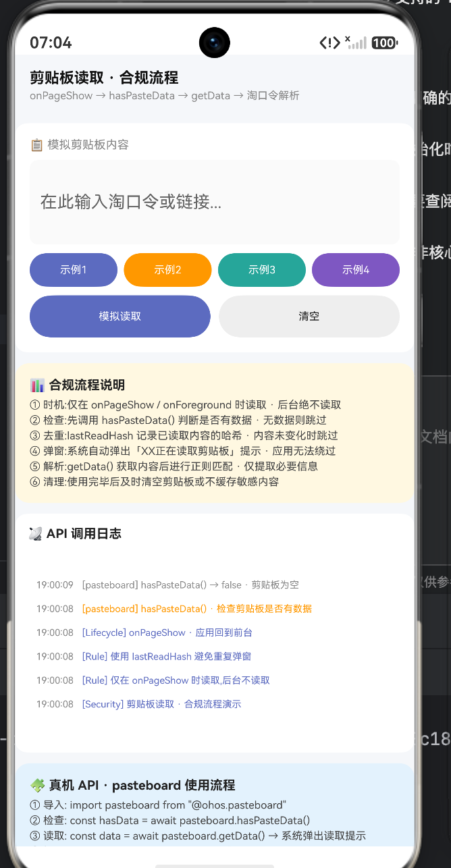Viewport: 451px width, 868px height.
Task: Tap the developer mode alert icon in status bar
Action: (x=329, y=43)
